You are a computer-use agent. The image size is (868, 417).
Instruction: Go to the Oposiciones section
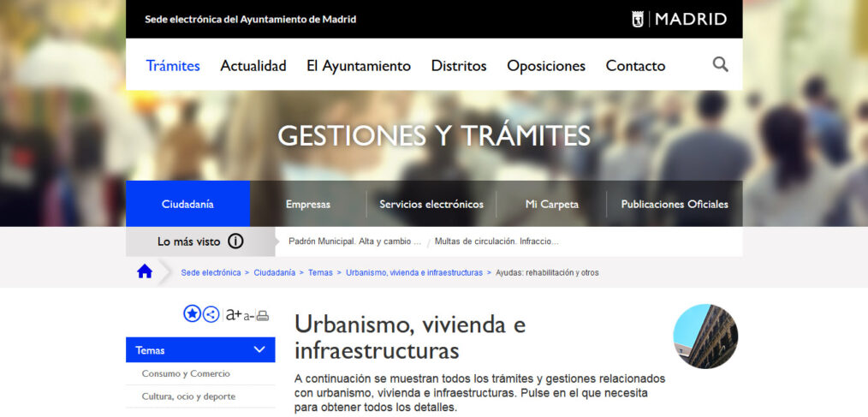pos(545,66)
